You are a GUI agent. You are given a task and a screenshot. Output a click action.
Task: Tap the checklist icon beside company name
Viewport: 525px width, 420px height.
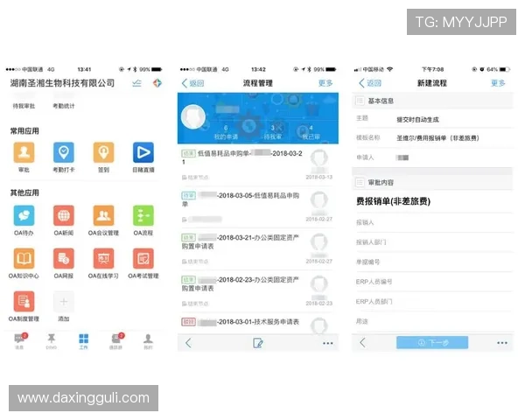pyautogui.click(x=136, y=83)
